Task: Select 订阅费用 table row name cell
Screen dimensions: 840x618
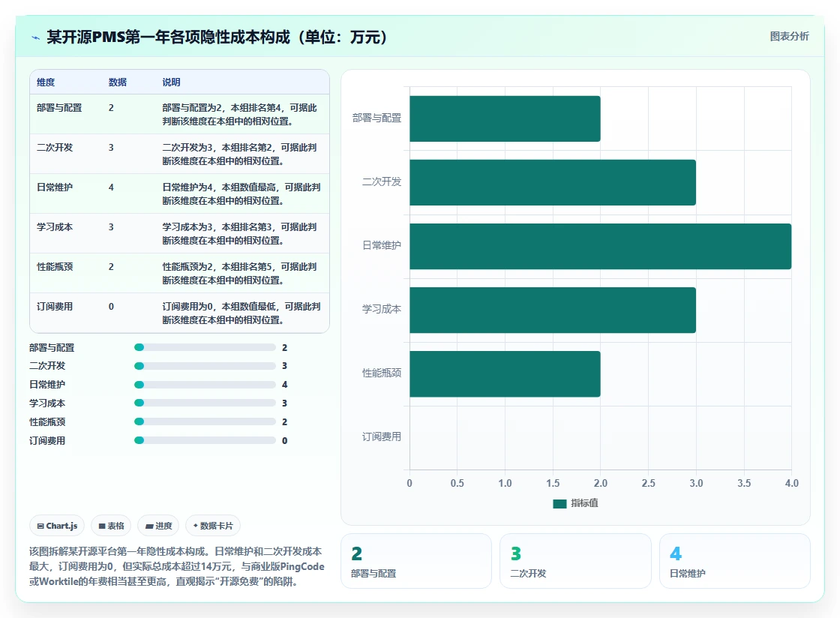Action: click(x=55, y=306)
